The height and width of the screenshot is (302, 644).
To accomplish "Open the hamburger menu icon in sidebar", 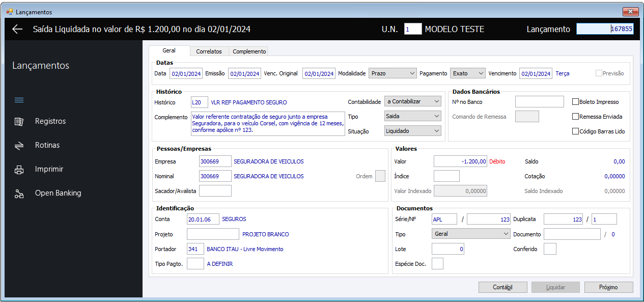I will click(19, 100).
